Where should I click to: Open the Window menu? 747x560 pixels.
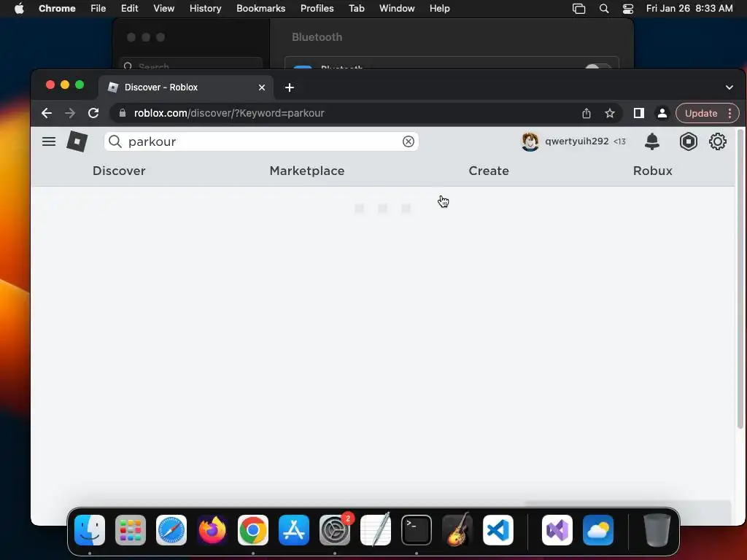tap(397, 9)
